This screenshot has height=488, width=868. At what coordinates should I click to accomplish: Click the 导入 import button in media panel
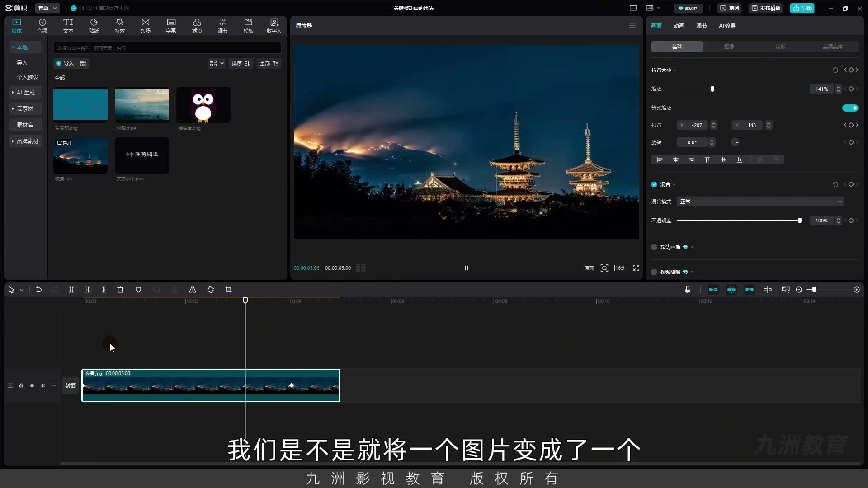(65, 63)
